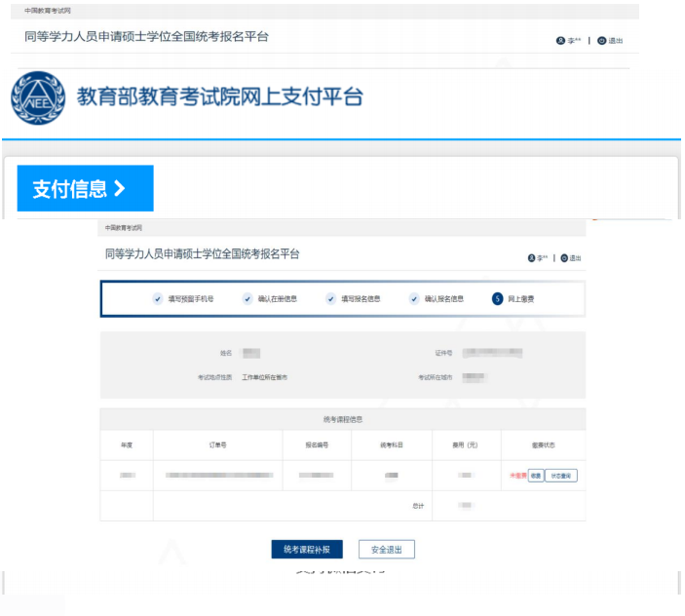685x616 pixels.
Task: Click the 教育部教育考试院网上支付平台 title
Action: pos(220,96)
